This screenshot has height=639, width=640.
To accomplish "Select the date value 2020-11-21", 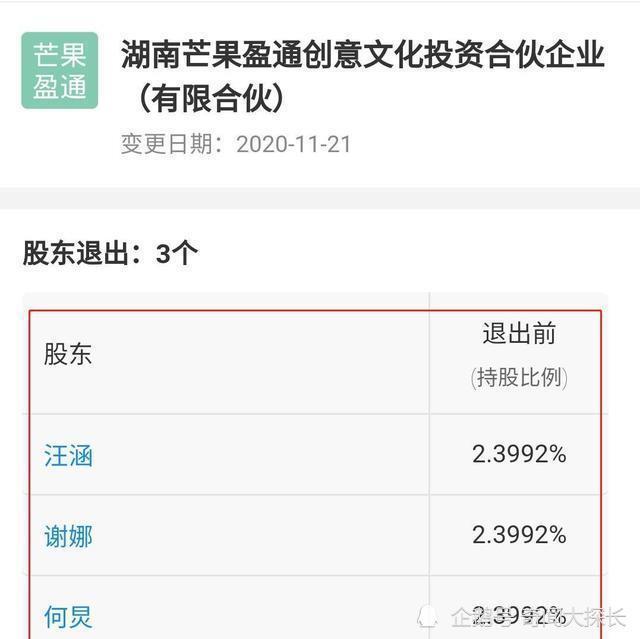I will point(293,144).
